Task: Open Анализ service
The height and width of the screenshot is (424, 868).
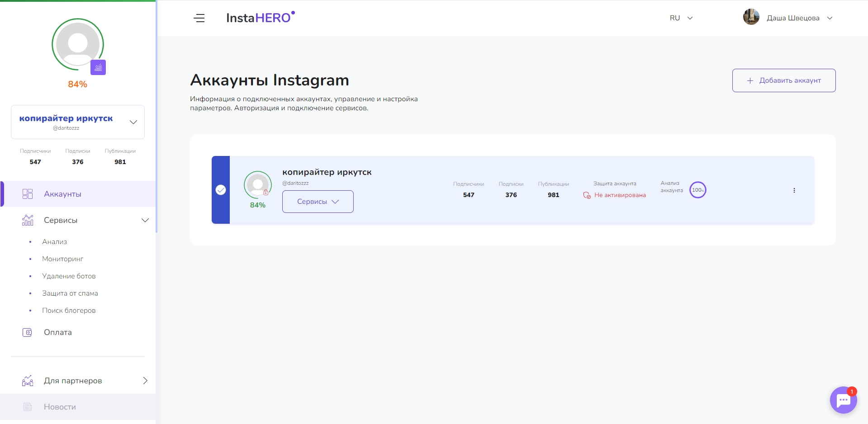Action: coord(54,242)
